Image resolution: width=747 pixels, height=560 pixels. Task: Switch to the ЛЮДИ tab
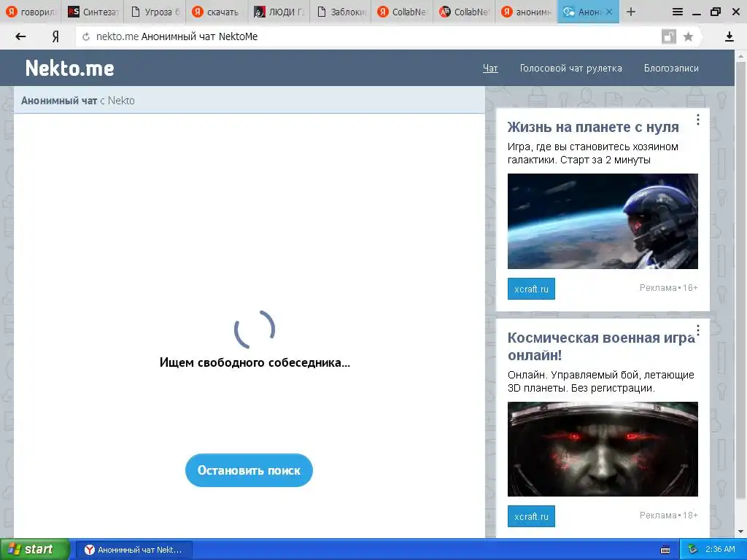(x=279, y=12)
